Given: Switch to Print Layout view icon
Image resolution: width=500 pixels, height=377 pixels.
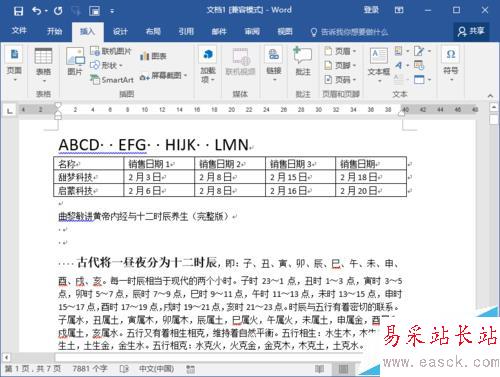Looking at the screenshot, I should coord(343,369).
